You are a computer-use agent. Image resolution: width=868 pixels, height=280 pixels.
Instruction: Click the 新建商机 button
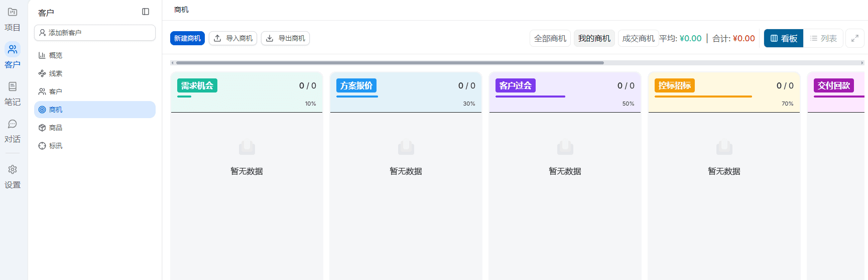(187, 38)
